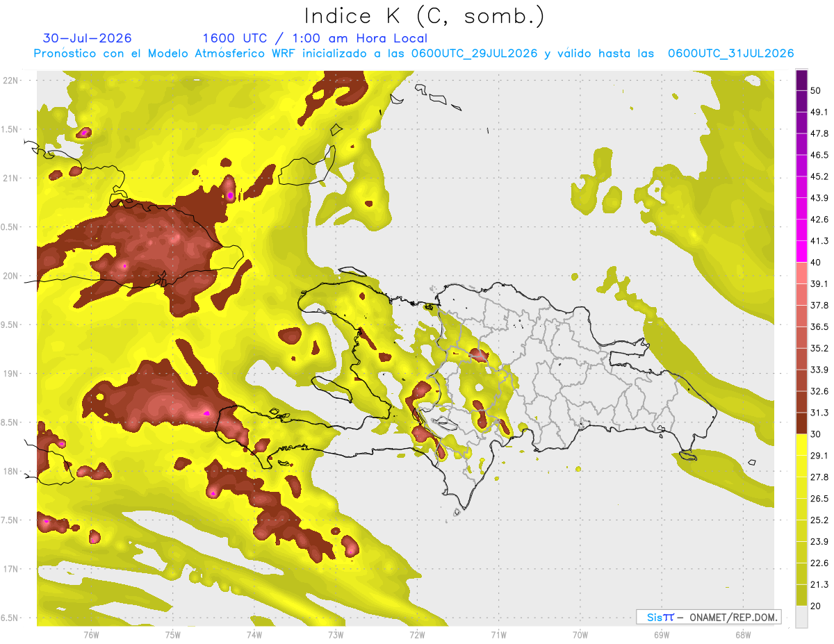
Task: Click the '68W' longitude label
Action: (x=742, y=634)
